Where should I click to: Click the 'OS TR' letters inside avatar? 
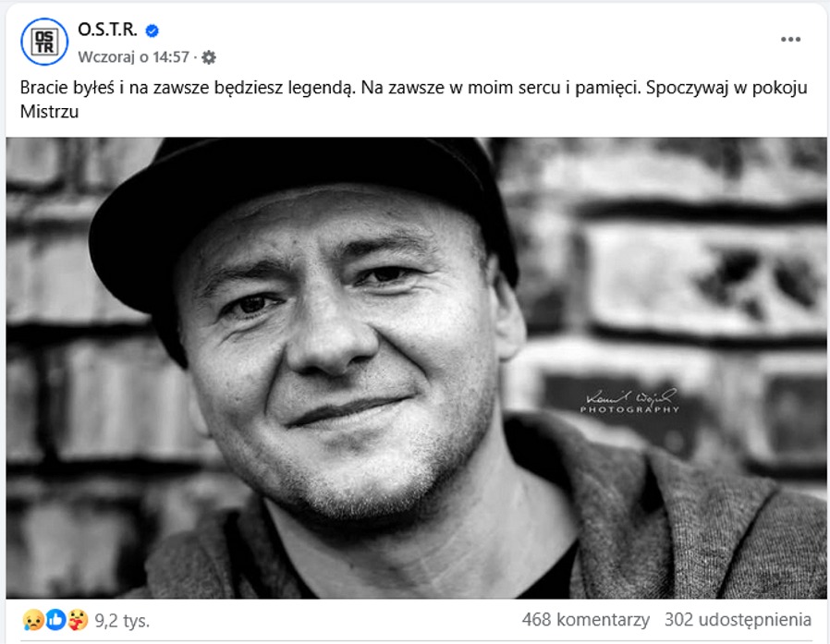(44, 42)
